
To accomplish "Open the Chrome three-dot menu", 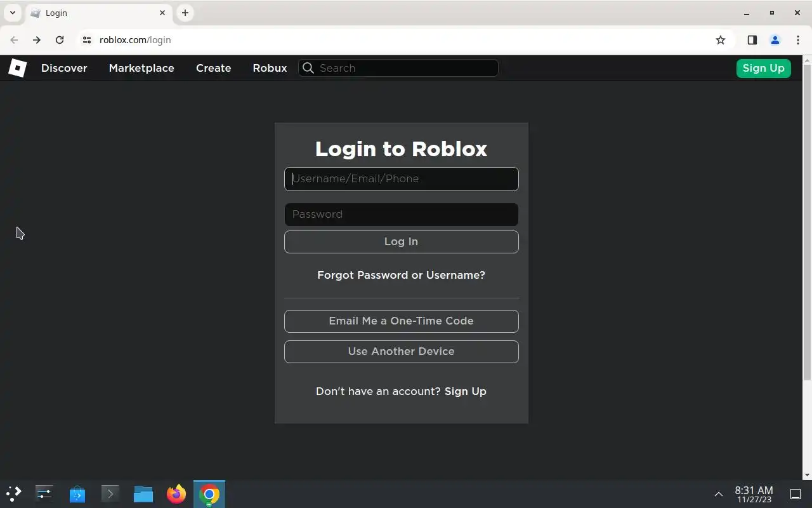I will click(x=798, y=40).
